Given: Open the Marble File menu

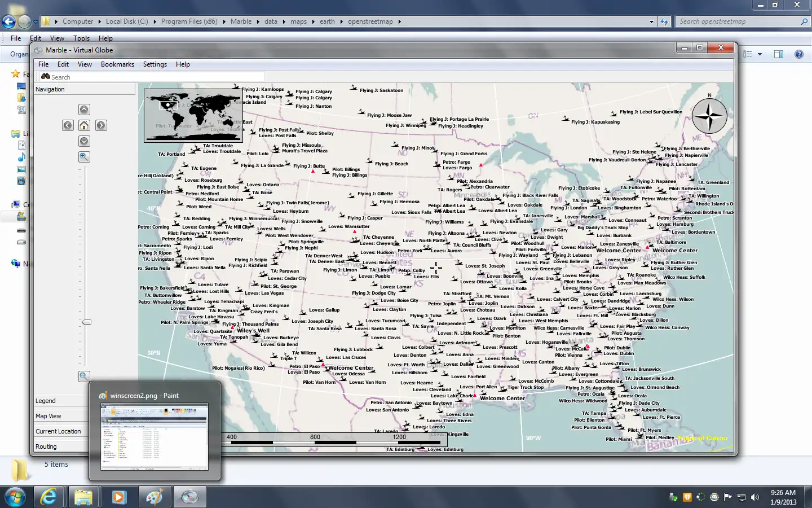Looking at the screenshot, I should pyautogui.click(x=43, y=64).
